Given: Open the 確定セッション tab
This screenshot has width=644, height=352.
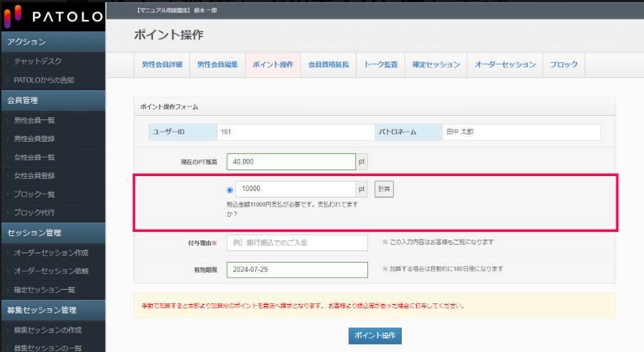Looking at the screenshot, I should click(x=436, y=64).
